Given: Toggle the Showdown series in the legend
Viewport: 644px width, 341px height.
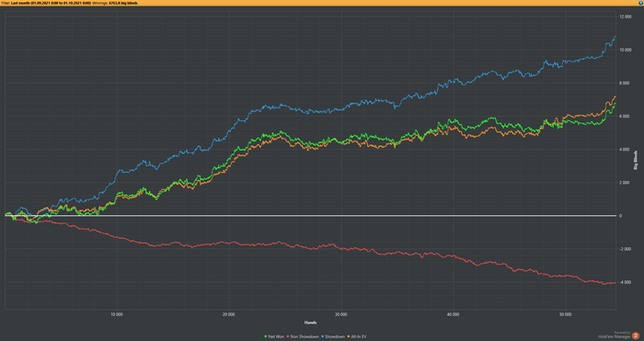Looking at the screenshot, I should (333, 336).
